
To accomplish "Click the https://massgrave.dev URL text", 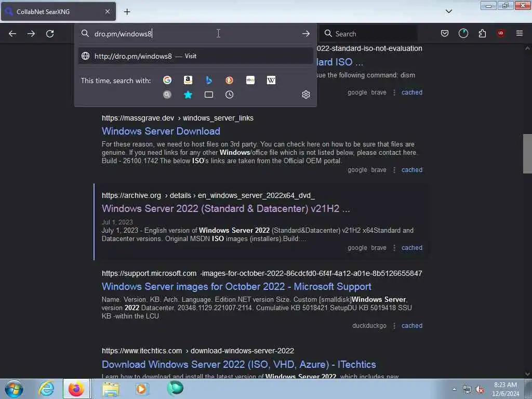I will pos(138,118).
